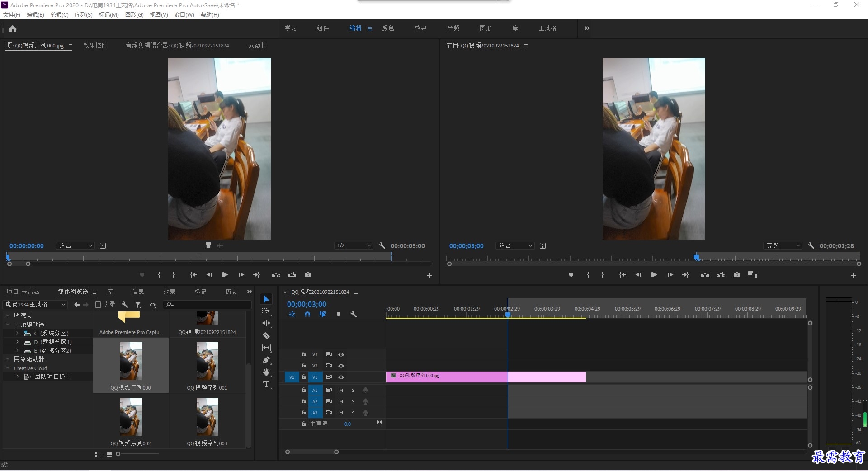
Task: Toggle Linked Selection in timeline
Action: click(323, 314)
